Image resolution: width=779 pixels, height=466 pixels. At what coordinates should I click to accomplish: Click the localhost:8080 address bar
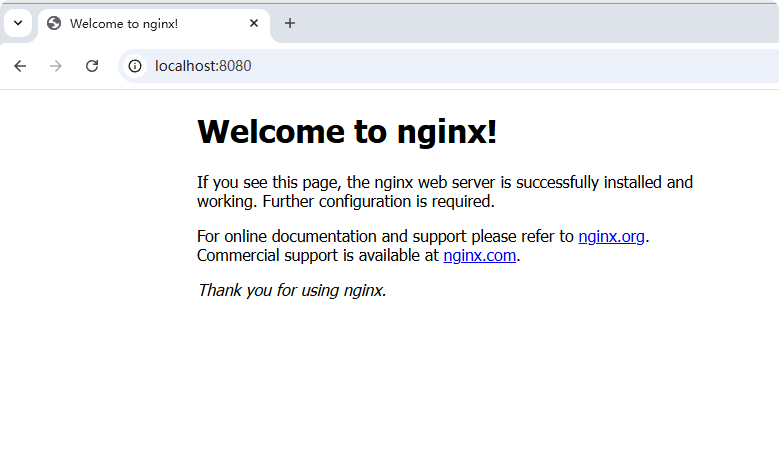point(448,66)
